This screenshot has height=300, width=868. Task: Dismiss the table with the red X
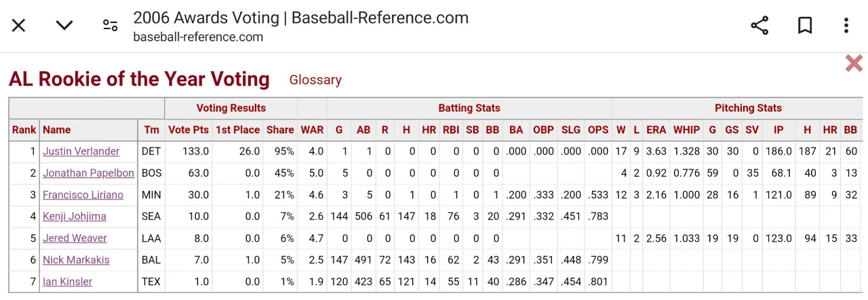pos(854,64)
